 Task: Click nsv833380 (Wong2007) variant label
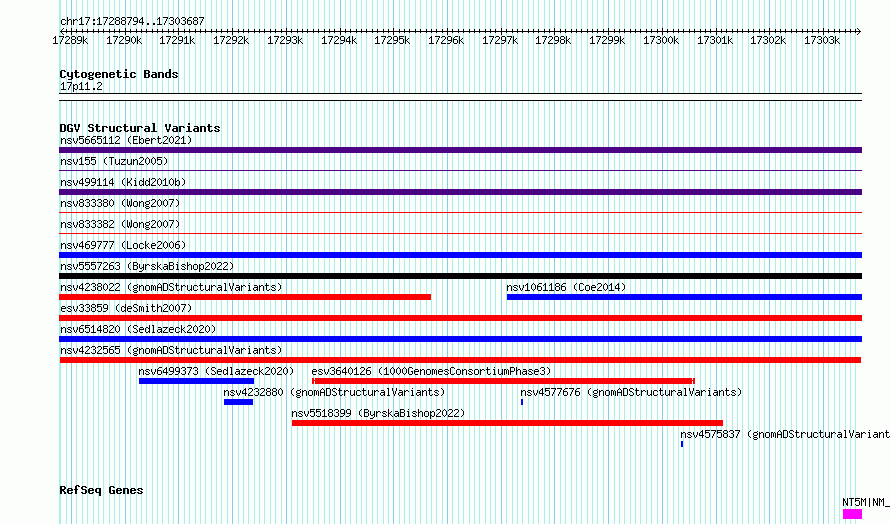[120, 203]
